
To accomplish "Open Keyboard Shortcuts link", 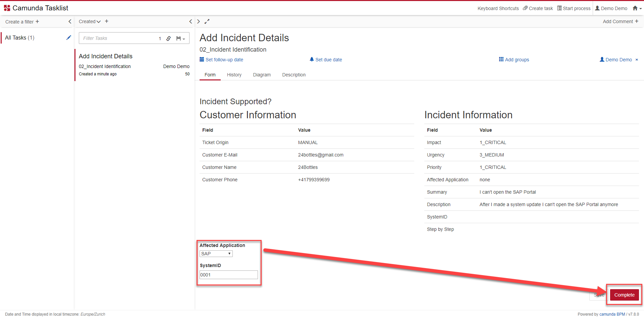I will [x=498, y=8].
